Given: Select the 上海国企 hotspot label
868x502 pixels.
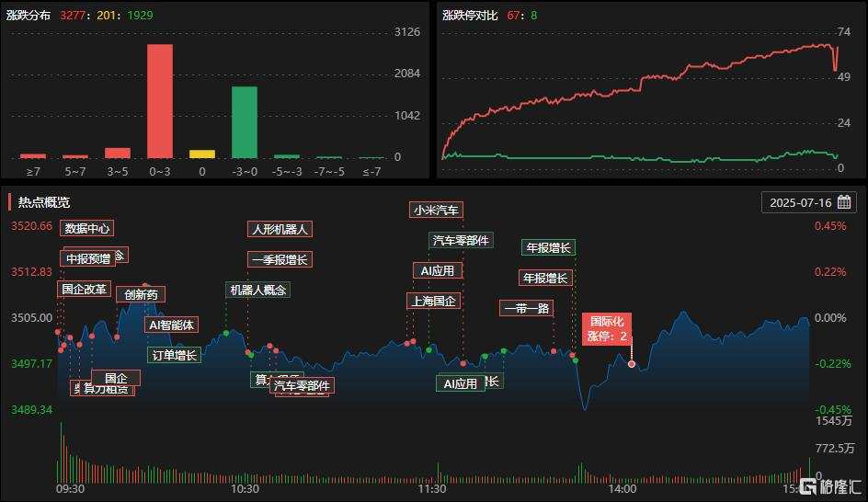Looking at the screenshot, I should [433, 301].
